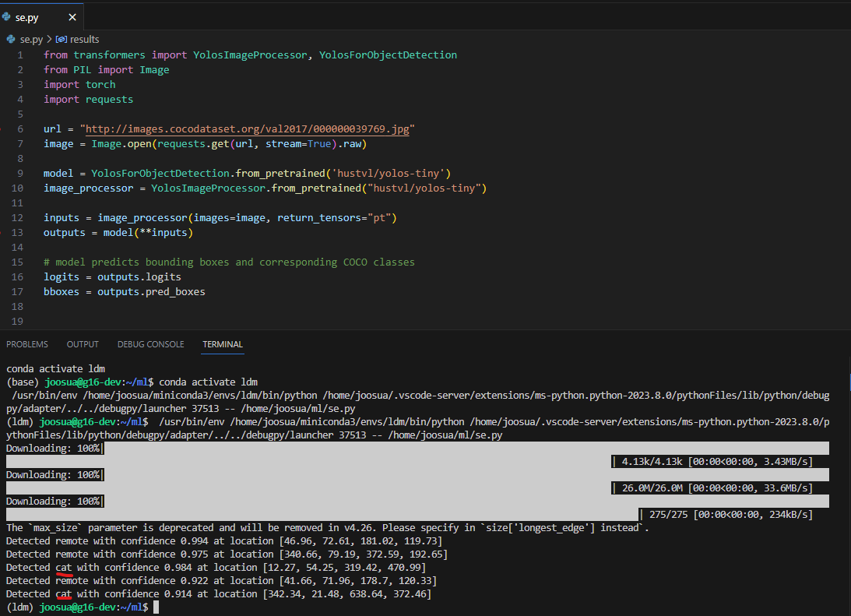
Task: Click 'from PIL import Image' line
Action: (x=107, y=70)
